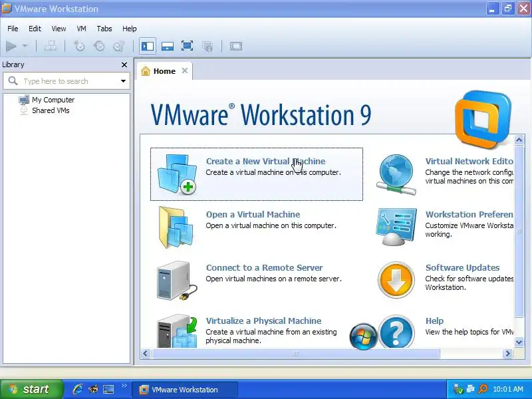Click the Library search field

[66, 81]
